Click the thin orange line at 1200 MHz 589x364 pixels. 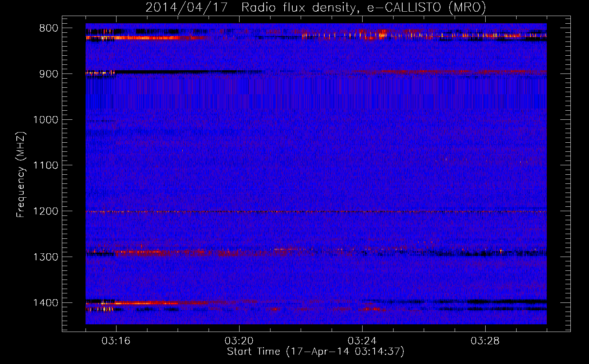pos(316,211)
